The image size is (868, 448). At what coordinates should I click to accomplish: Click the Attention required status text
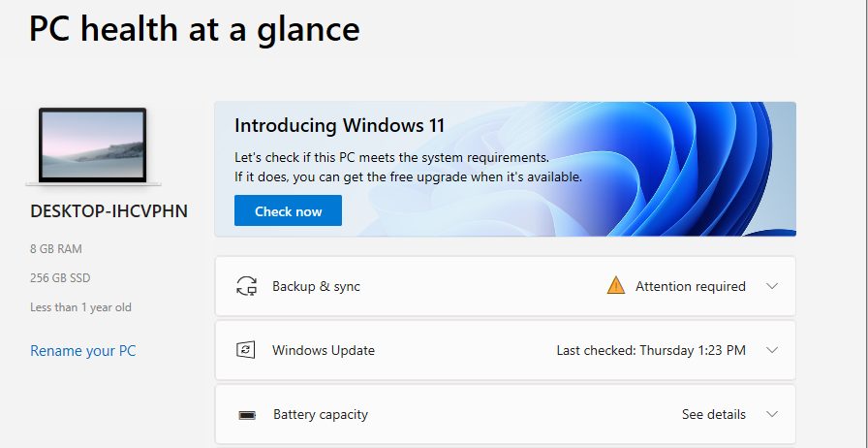click(691, 287)
